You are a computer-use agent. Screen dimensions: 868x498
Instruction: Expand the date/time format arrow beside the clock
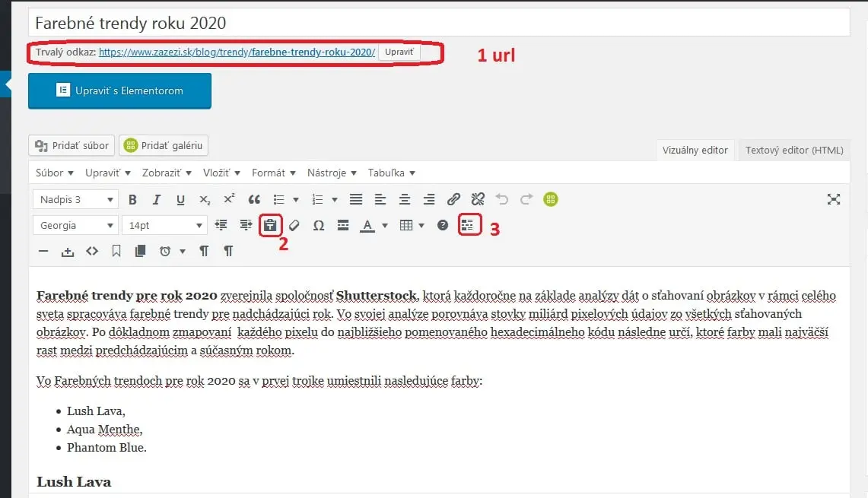tap(182, 252)
